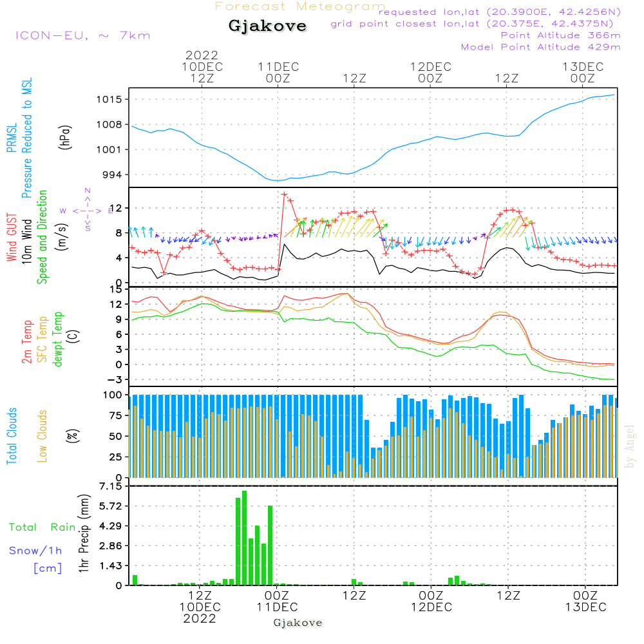Click the '9' temperature axis value

[119, 319]
